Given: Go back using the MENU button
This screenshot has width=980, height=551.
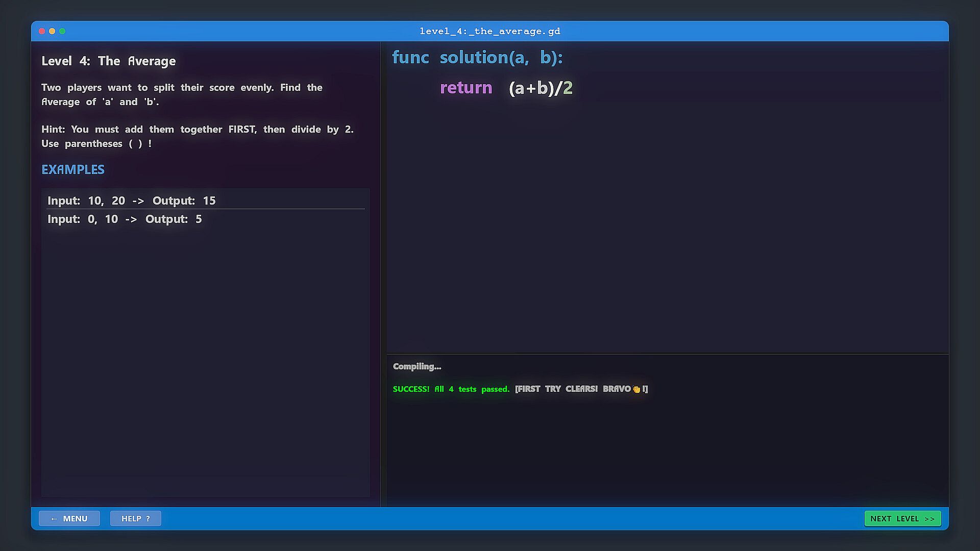Looking at the screenshot, I should click(69, 518).
